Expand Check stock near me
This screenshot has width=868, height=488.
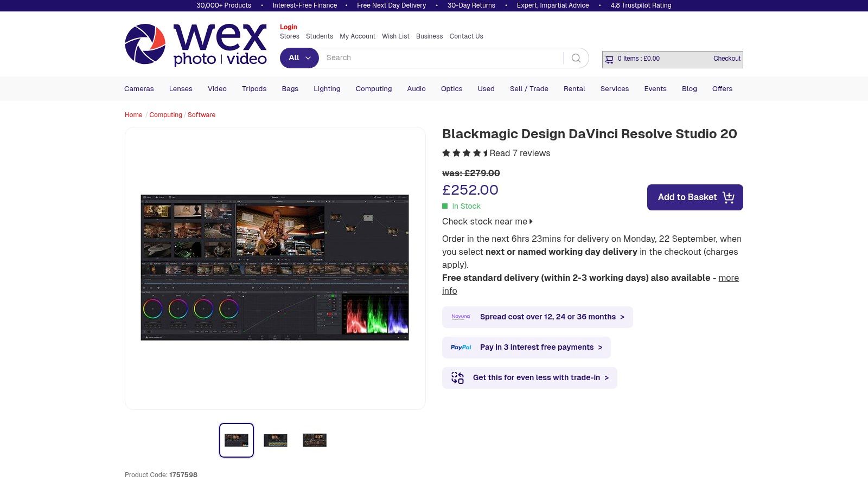pyautogui.click(x=487, y=222)
